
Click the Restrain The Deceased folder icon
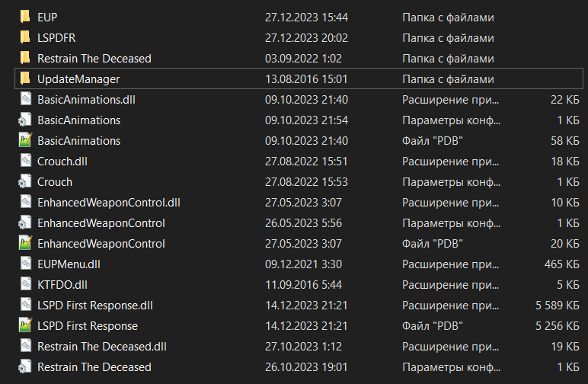(x=24, y=58)
